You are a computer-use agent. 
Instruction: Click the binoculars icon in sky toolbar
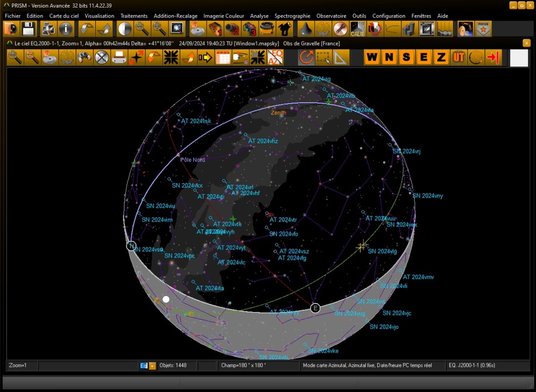[84, 58]
